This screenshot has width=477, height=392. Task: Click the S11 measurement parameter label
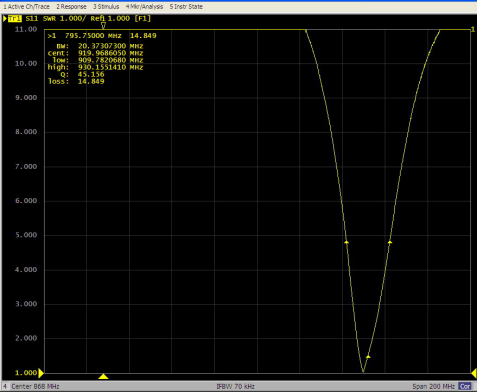32,19
